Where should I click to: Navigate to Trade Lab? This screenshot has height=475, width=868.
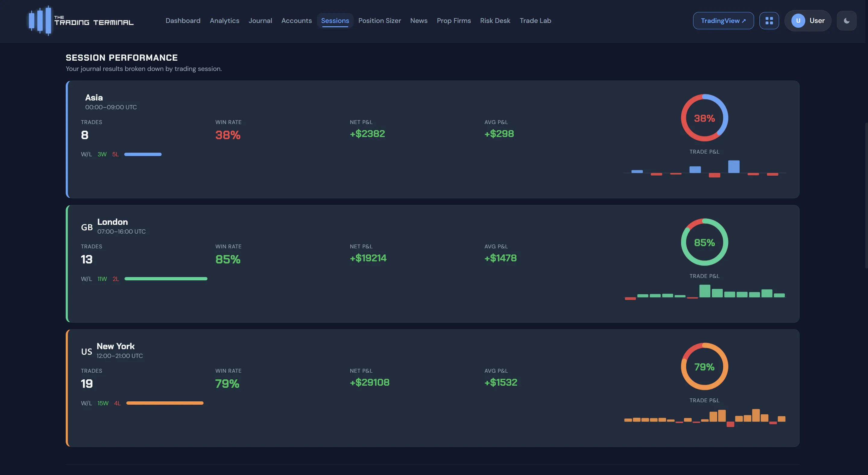point(535,21)
